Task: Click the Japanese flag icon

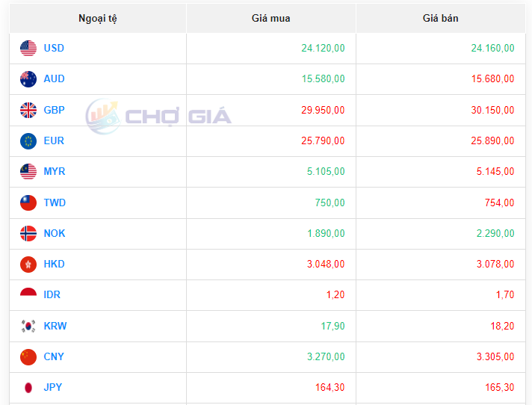Action: click(28, 388)
